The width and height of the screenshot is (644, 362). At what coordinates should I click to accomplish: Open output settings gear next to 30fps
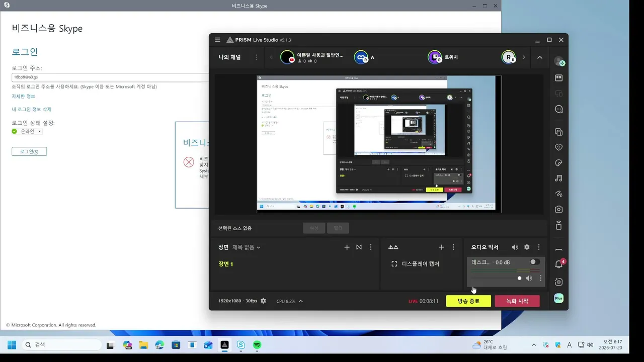point(263,301)
